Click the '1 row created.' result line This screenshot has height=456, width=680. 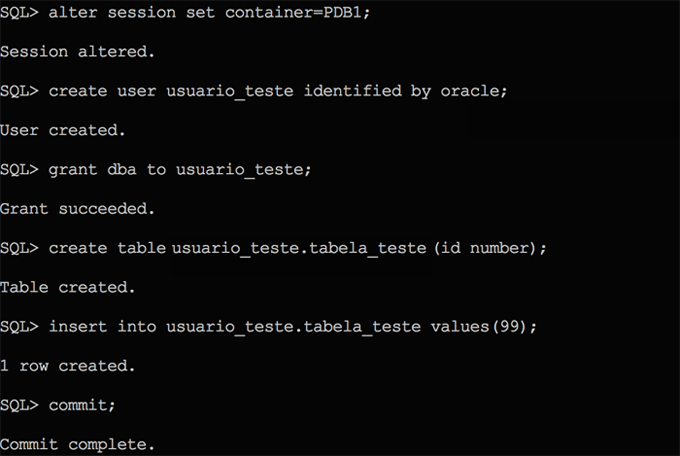[x=67, y=366]
